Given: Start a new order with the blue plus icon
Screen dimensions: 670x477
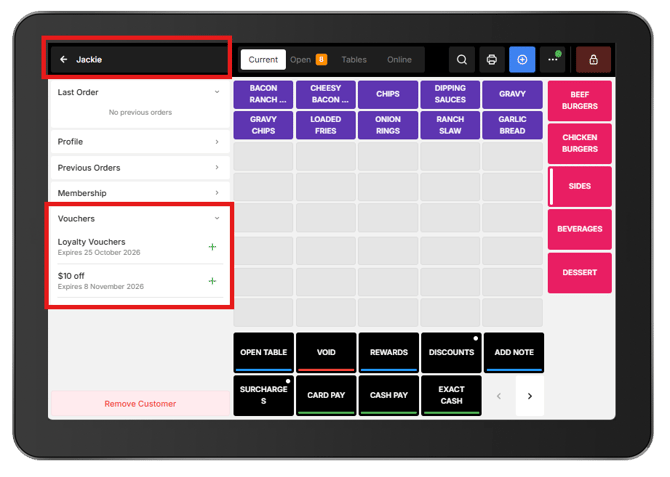Looking at the screenshot, I should [522, 59].
